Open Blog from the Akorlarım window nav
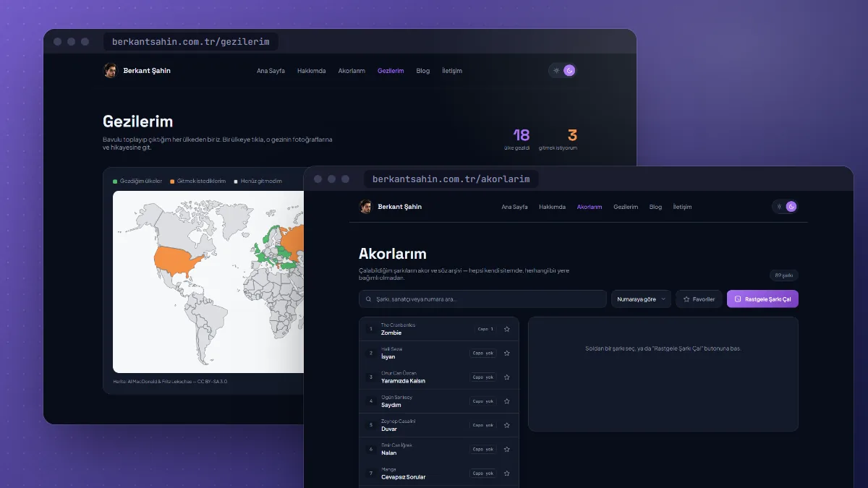The height and width of the screenshot is (488, 868). coord(655,207)
